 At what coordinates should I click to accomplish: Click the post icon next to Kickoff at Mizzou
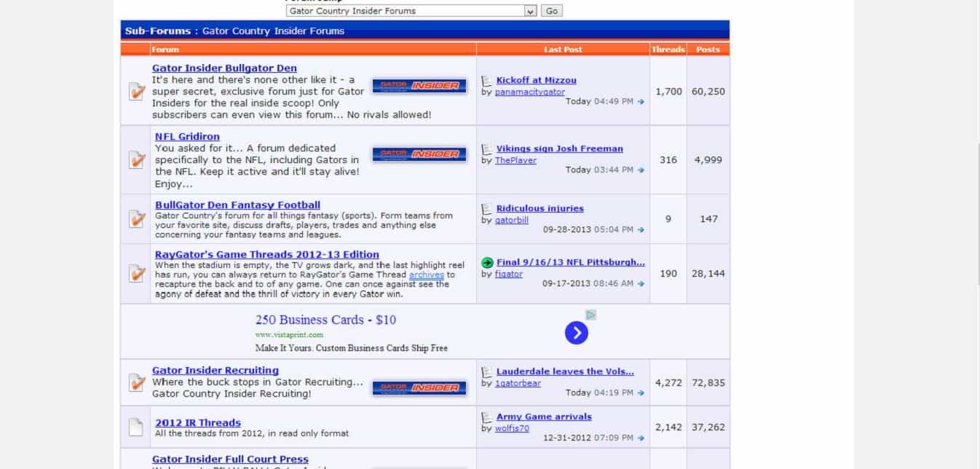[487, 80]
